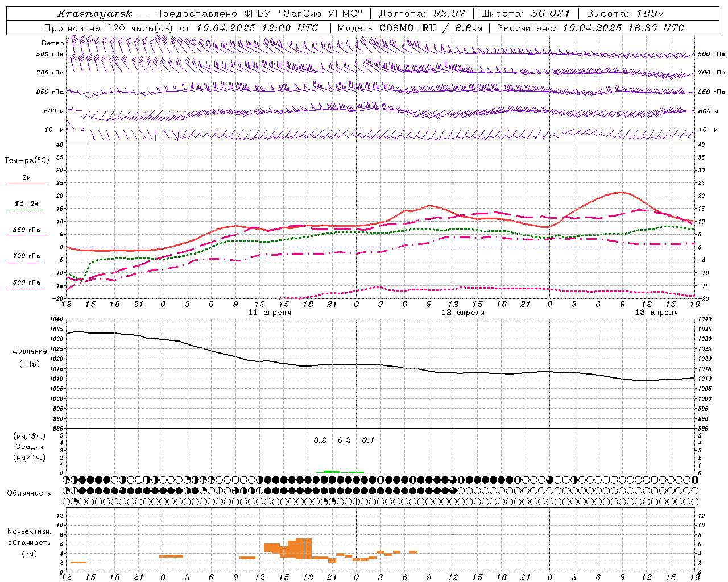728x582 pixels.
Task: Click the Широта: 56.021 value
Action: click(x=526, y=14)
